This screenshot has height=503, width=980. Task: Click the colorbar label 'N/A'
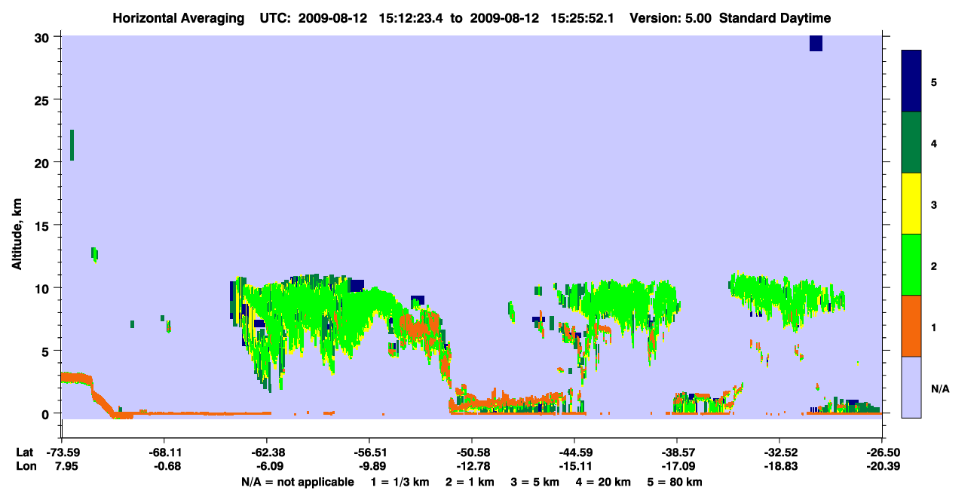(939, 389)
